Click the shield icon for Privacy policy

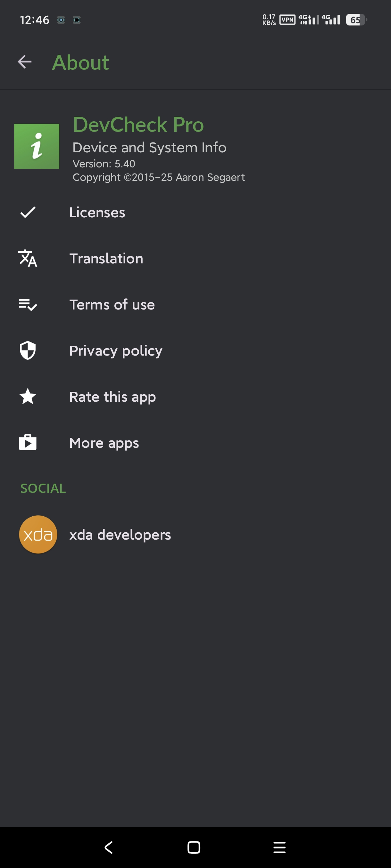pos(28,350)
